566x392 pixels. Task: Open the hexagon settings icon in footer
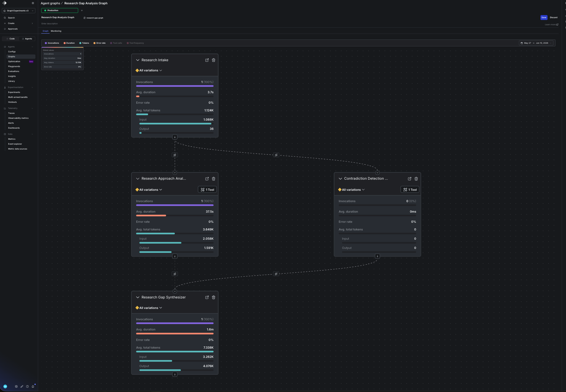tap(16, 386)
